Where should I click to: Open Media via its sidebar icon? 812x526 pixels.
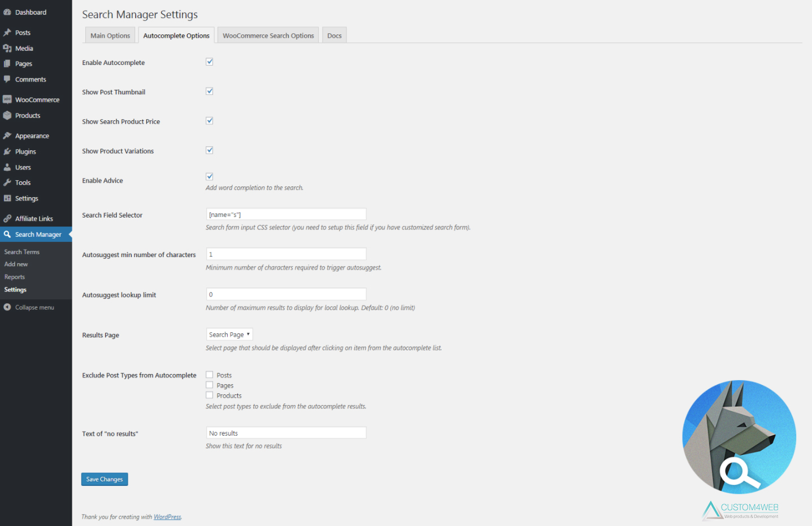click(x=7, y=49)
